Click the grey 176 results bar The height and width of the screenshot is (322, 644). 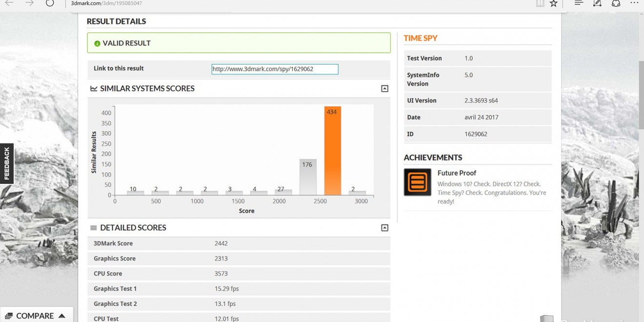tap(307, 177)
